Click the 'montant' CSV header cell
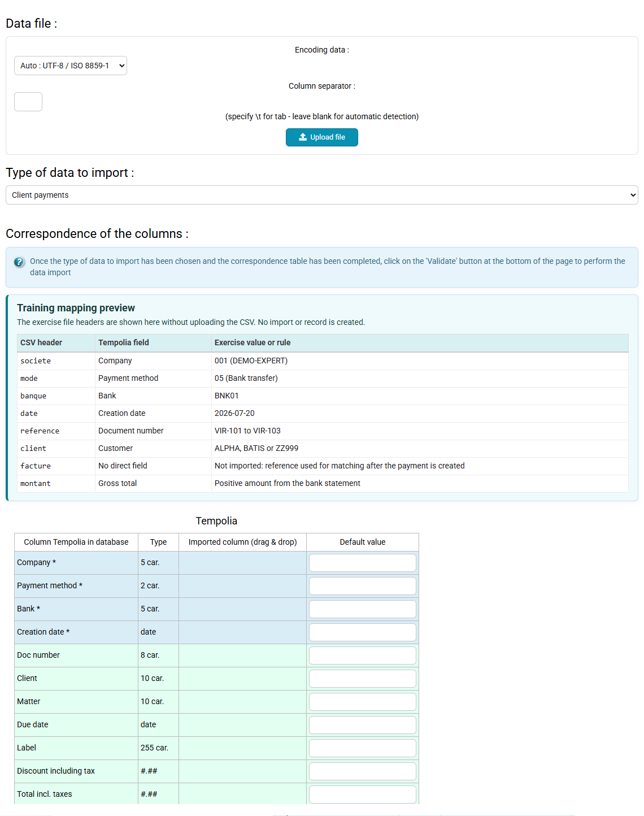Image resolution: width=644 pixels, height=816 pixels. (56, 484)
